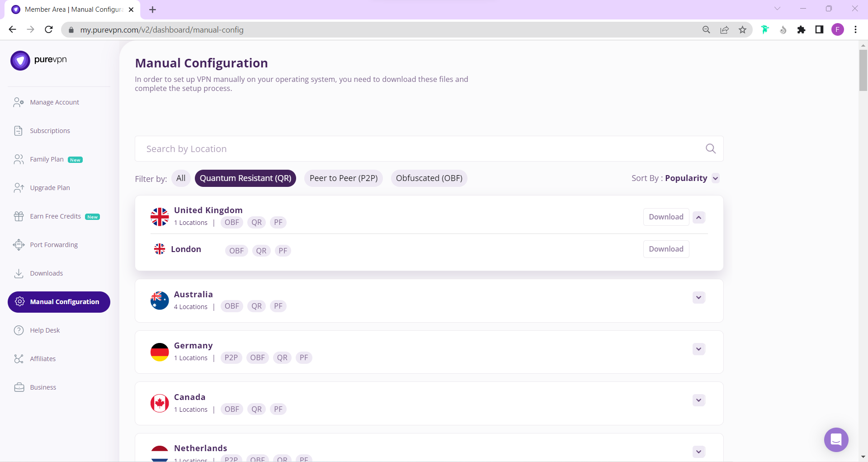868x462 pixels.
Task: Select the Member Area browser tab
Action: point(72,10)
